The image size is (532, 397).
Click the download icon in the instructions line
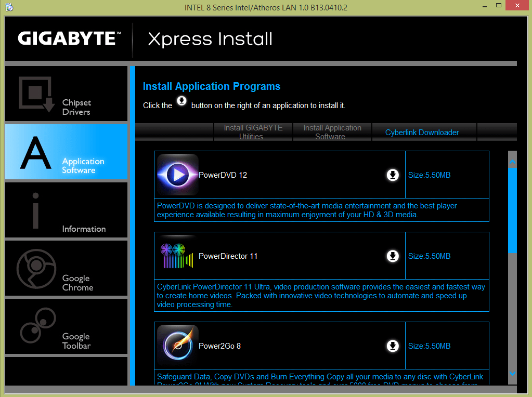coord(181,101)
